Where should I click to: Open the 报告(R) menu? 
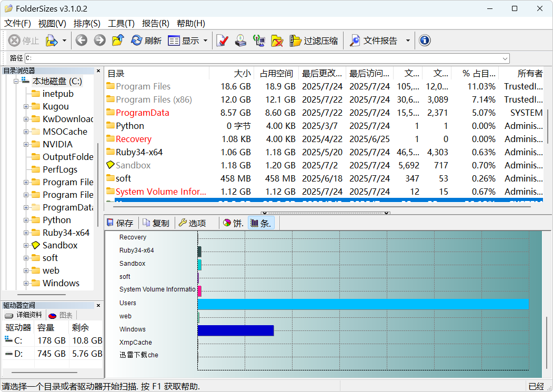(156, 23)
